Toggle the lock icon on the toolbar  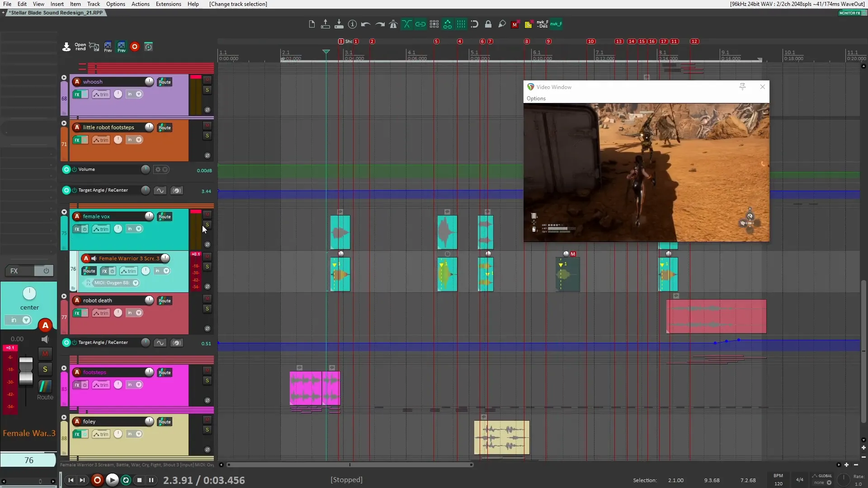pos(488,24)
